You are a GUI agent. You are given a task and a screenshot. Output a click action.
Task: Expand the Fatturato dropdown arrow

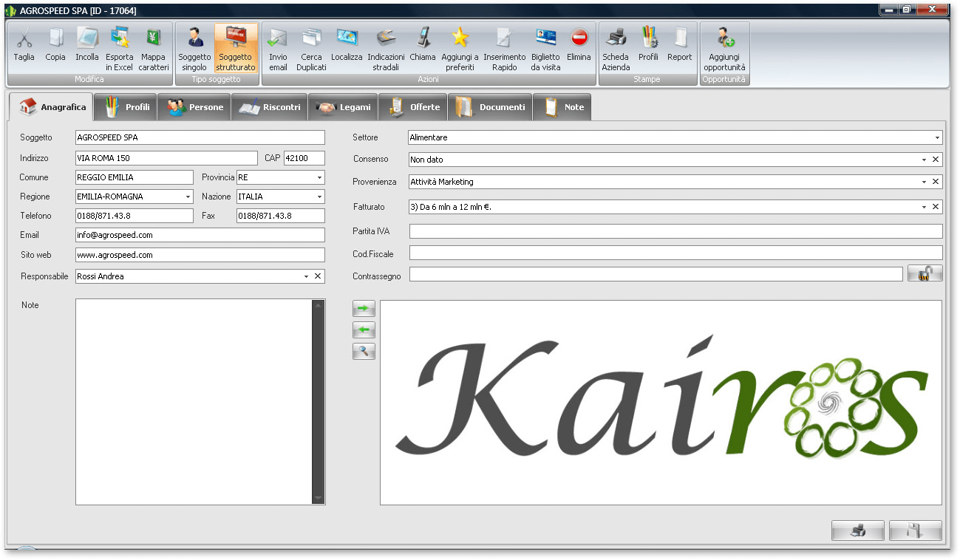924,207
